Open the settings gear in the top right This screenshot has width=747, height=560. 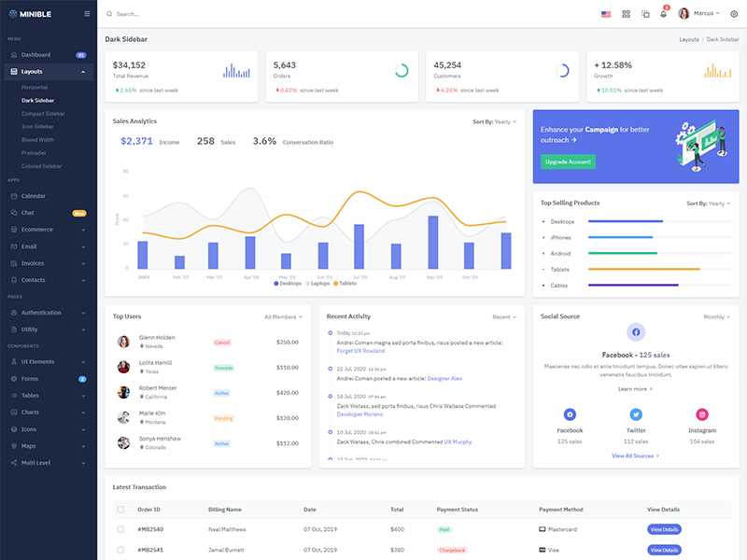click(x=734, y=13)
